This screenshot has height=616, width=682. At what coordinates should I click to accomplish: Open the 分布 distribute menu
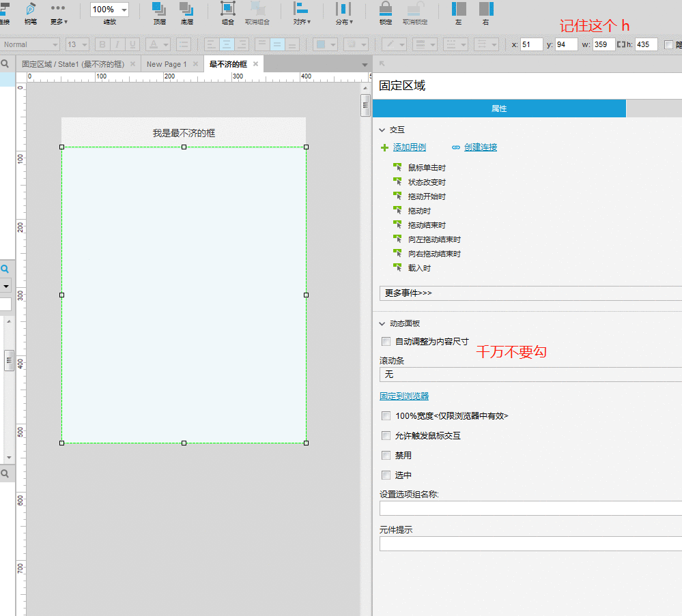[x=343, y=14]
